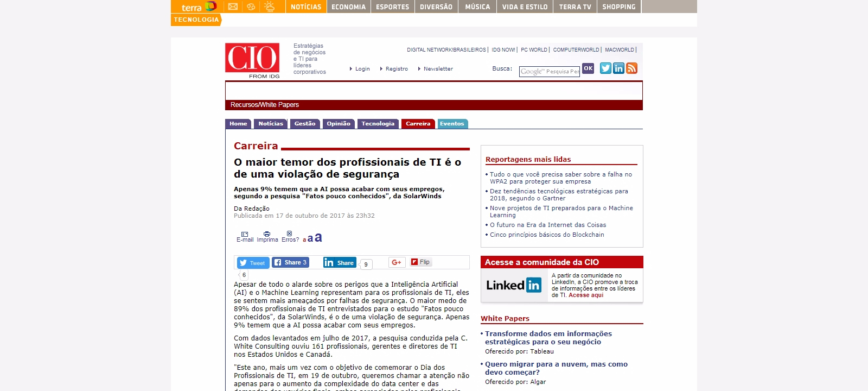Share article on Google Plus
Viewport: 868px width, 391px height.
[397, 262]
